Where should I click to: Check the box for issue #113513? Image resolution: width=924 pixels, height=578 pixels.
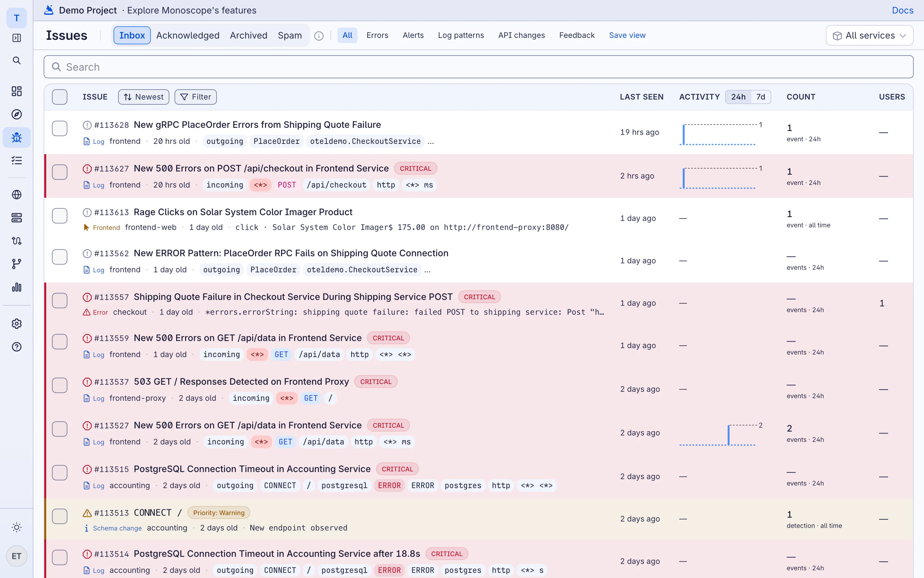[x=60, y=516]
